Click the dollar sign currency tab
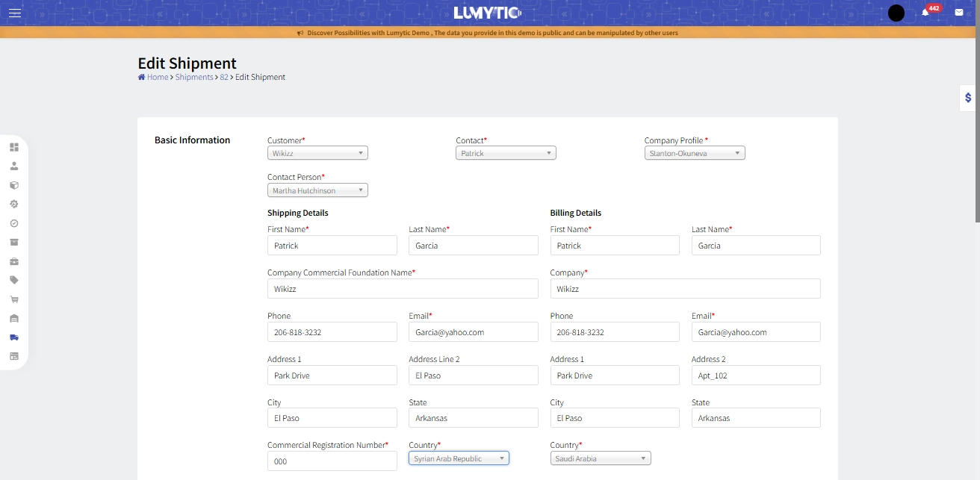 [x=968, y=98]
